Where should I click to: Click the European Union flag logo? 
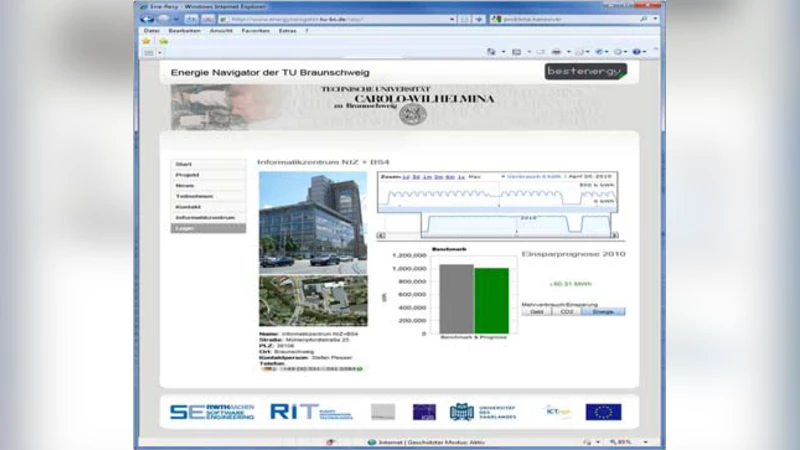(x=603, y=412)
